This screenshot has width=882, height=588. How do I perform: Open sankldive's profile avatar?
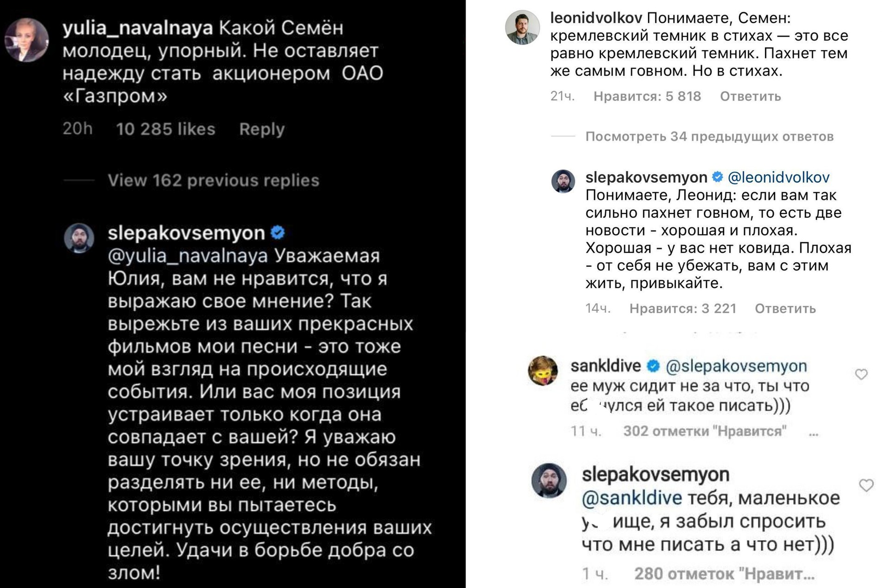543,371
